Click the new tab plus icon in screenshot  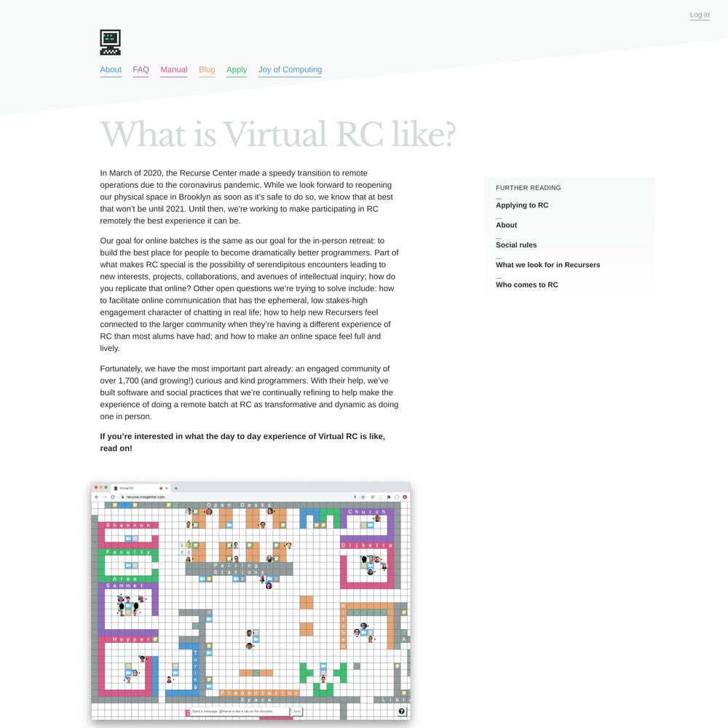coord(176,488)
